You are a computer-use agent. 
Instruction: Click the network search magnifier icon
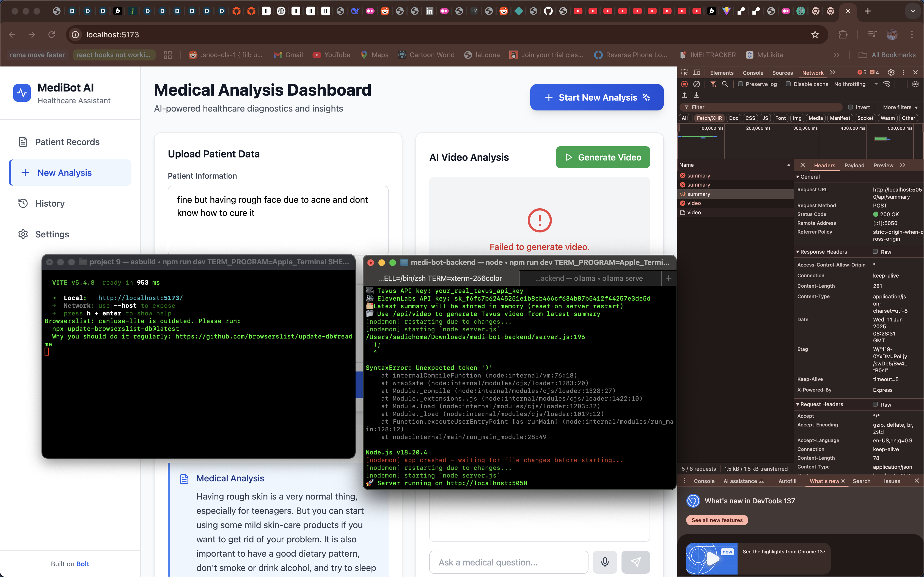tap(725, 84)
